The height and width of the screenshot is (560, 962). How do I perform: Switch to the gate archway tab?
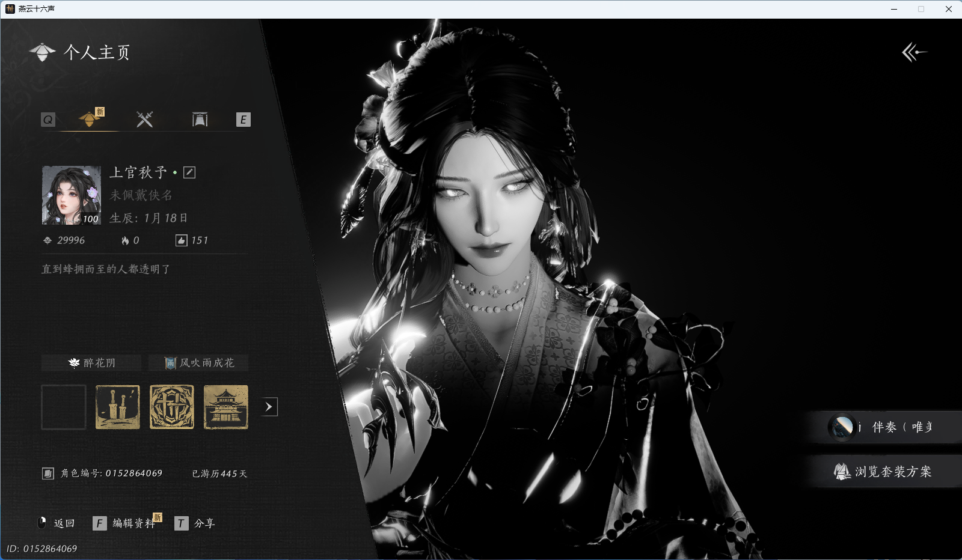click(200, 119)
